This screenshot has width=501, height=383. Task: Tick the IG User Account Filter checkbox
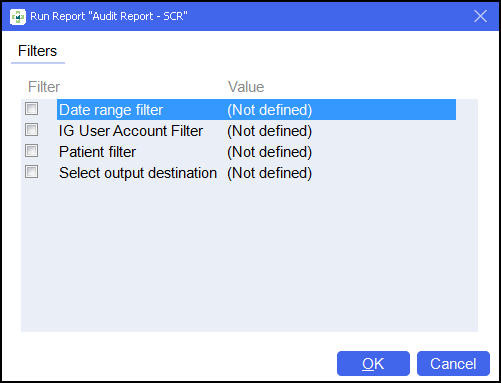(x=32, y=130)
